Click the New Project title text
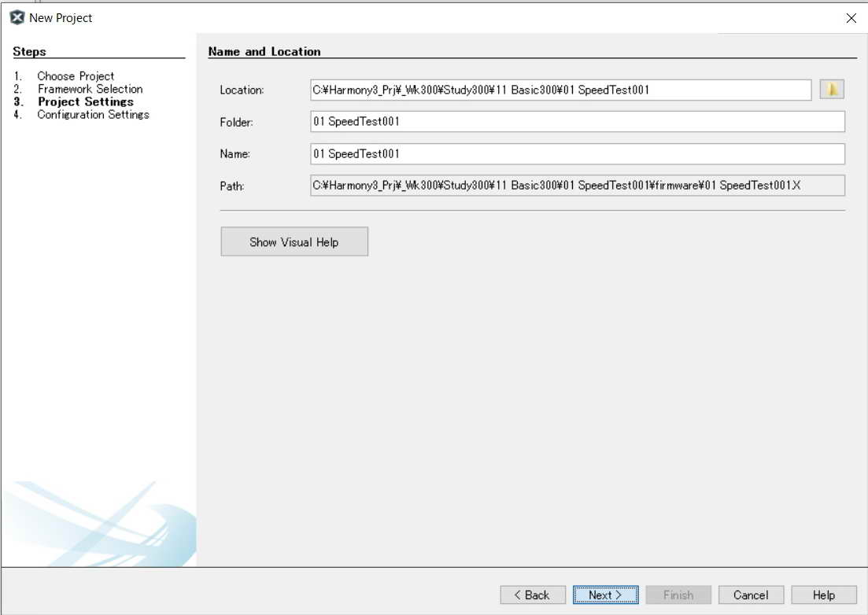This screenshot has height=615, width=868. click(x=61, y=17)
